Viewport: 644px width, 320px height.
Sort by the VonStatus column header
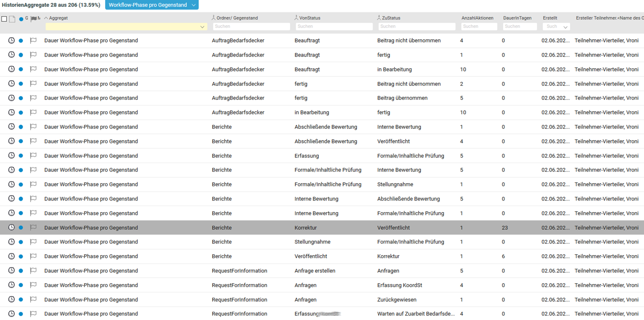coord(310,18)
